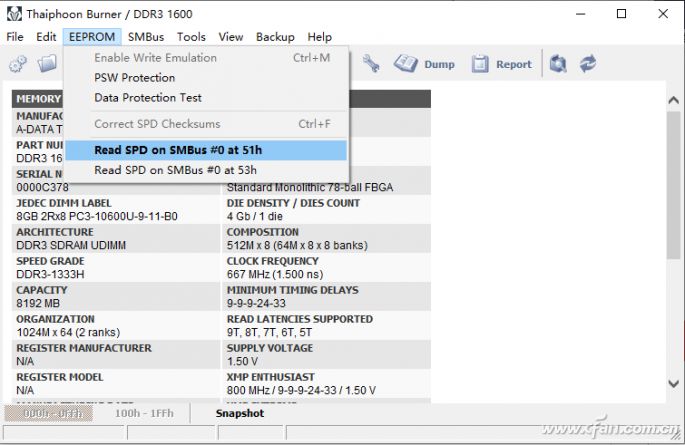
Task: Click the Dump button in toolbar
Action: tap(425, 64)
